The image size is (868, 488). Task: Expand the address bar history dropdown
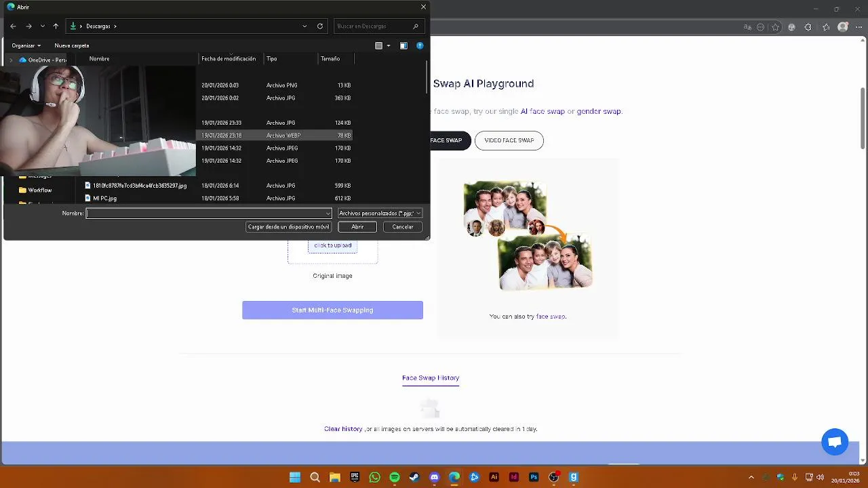coord(304,26)
